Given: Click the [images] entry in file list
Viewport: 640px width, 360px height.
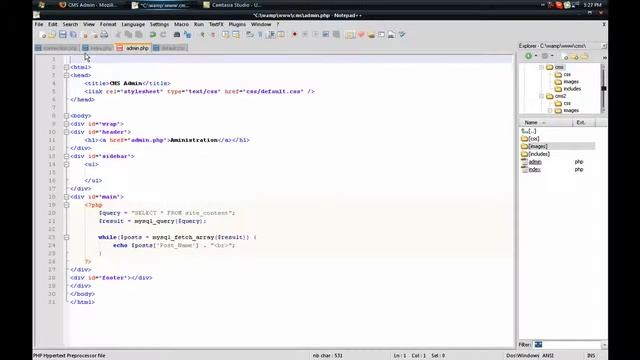Looking at the screenshot, I should (538, 147).
